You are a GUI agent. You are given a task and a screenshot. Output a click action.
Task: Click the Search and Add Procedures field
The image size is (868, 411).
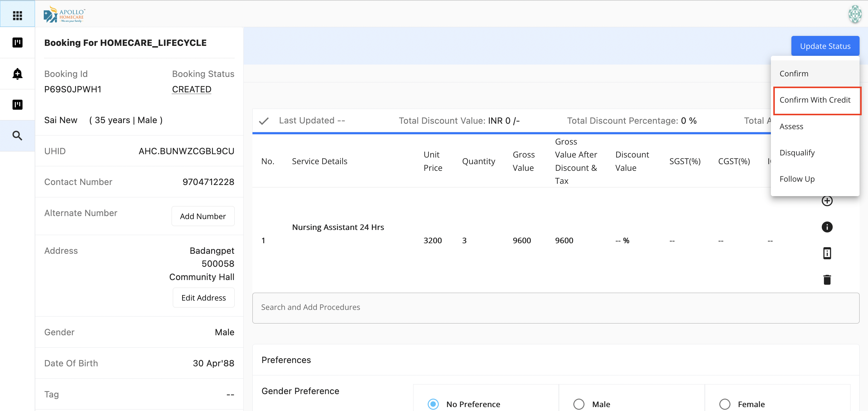tap(555, 307)
